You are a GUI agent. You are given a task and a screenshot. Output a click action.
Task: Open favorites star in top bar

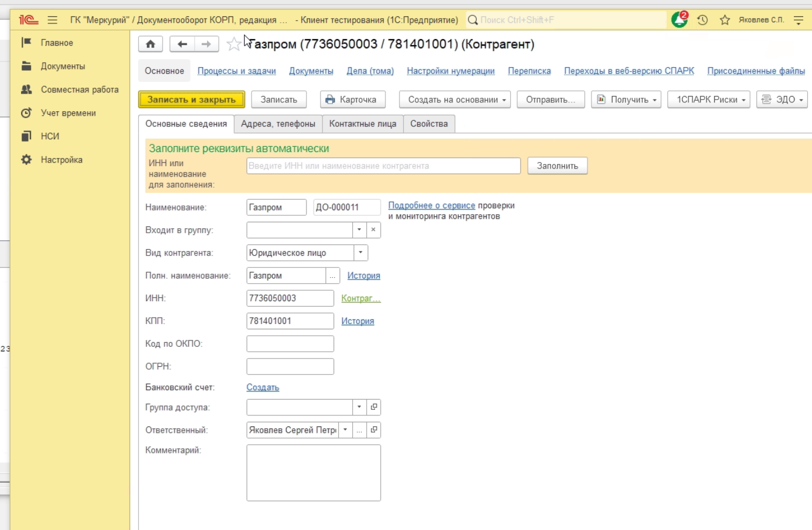coord(725,20)
